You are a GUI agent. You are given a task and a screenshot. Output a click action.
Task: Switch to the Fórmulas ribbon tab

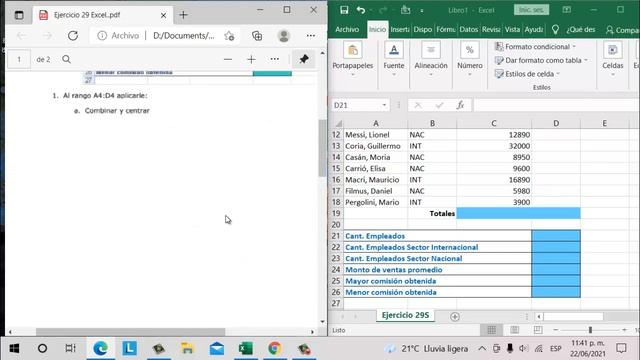(x=446, y=29)
